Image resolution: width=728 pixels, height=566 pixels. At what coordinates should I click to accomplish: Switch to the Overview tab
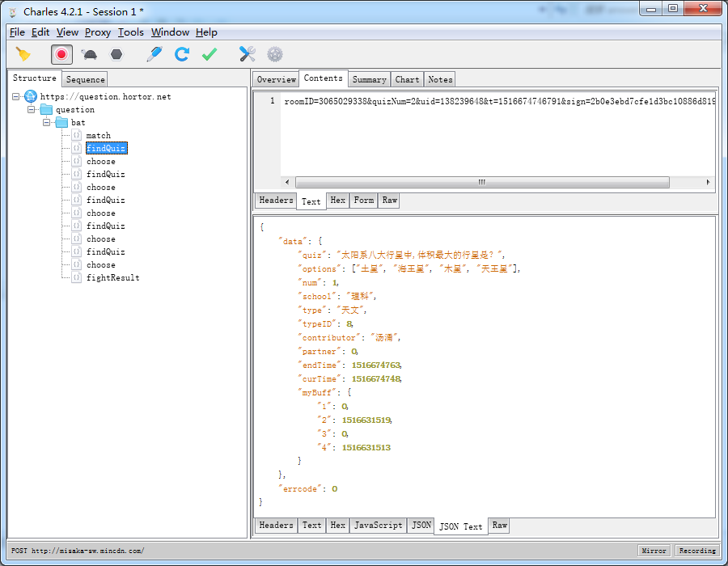coord(277,79)
